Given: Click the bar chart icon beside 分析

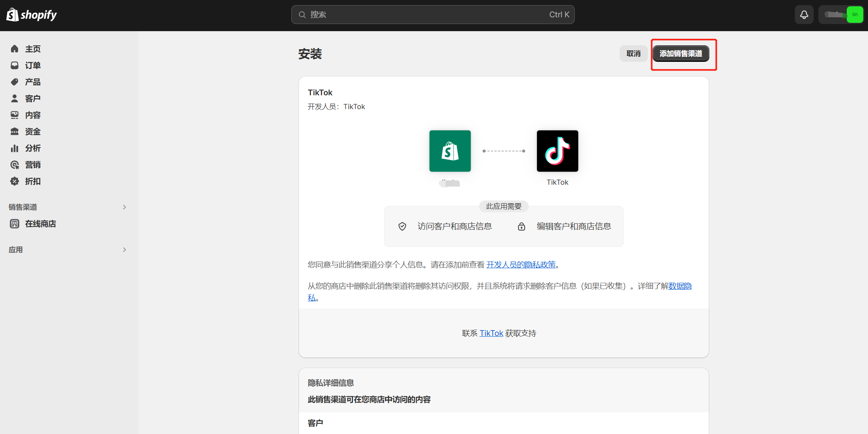Looking at the screenshot, I should (x=15, y=148).
